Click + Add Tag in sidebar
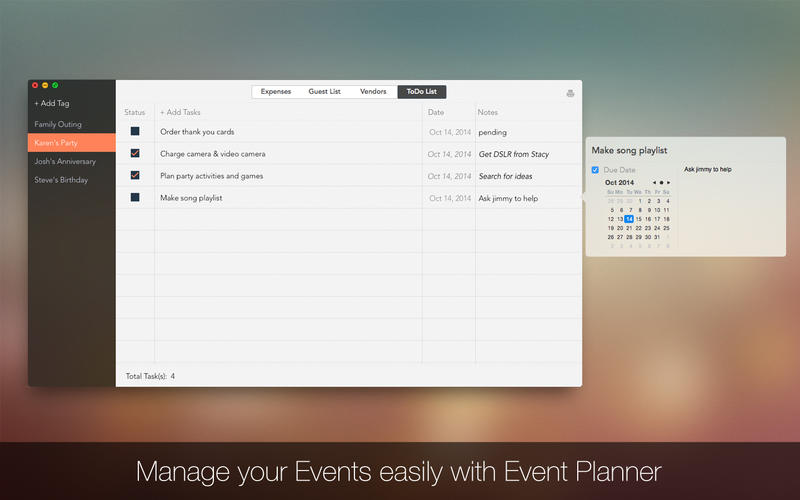This screenshot has width=800, height=500. coord(52,103)
